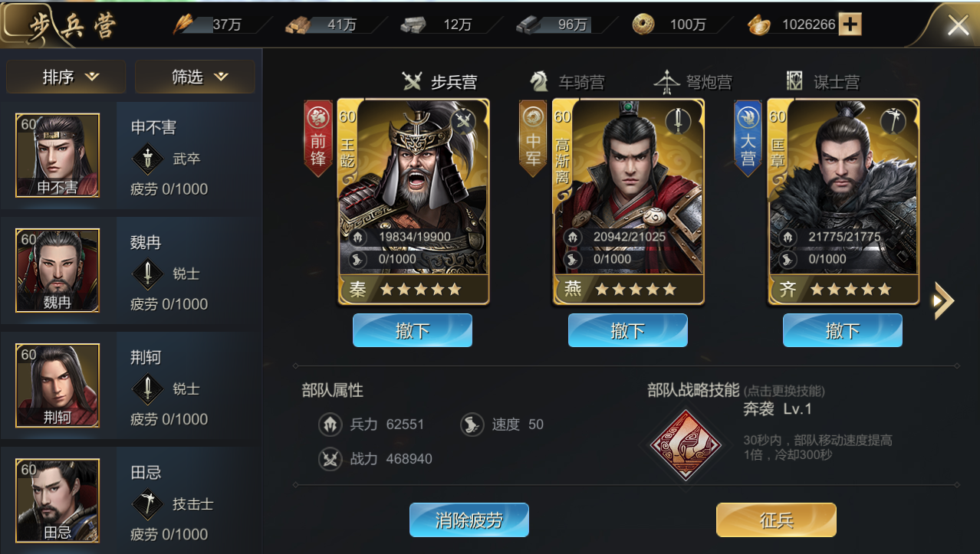Switch to the 谋士营 tab

point(823,81)
